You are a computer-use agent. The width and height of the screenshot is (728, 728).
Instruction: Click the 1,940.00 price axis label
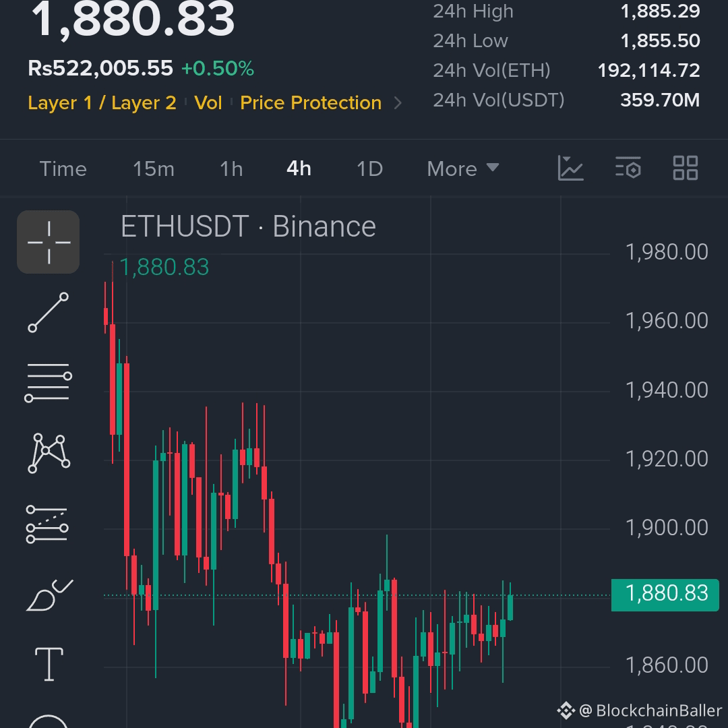(x=667, y=390)
